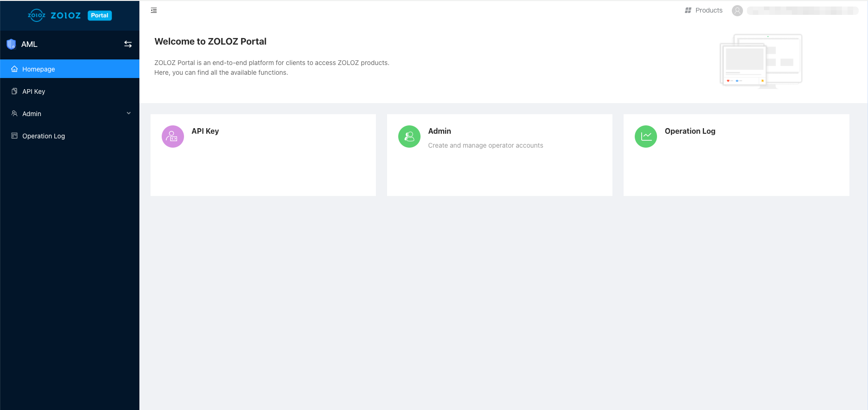
Task: Click the Homepage house icon
Action: click(14, 69)
